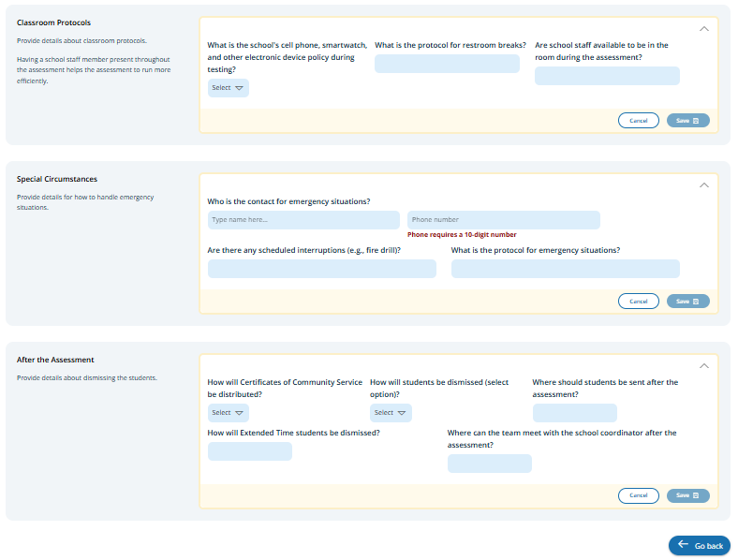Collapse the After the Assessment panel chevron
738x560 pixels.
(x=704, y=366)
